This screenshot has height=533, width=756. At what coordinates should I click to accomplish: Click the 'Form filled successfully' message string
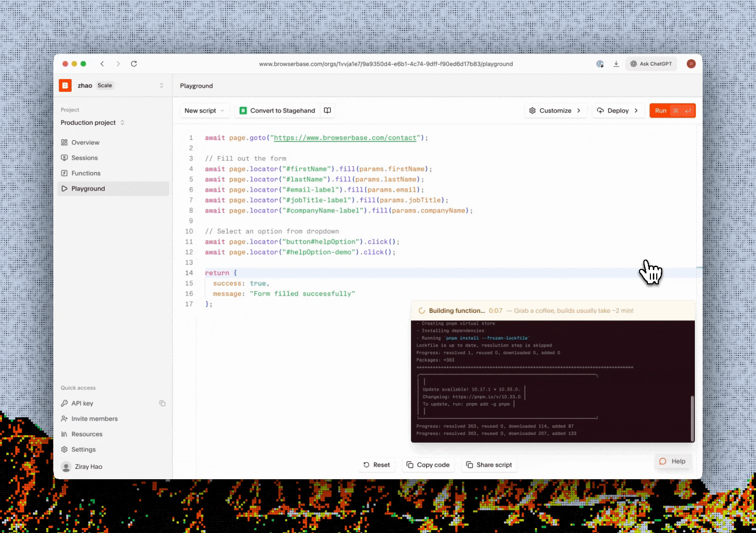click(x=302, y=294)
